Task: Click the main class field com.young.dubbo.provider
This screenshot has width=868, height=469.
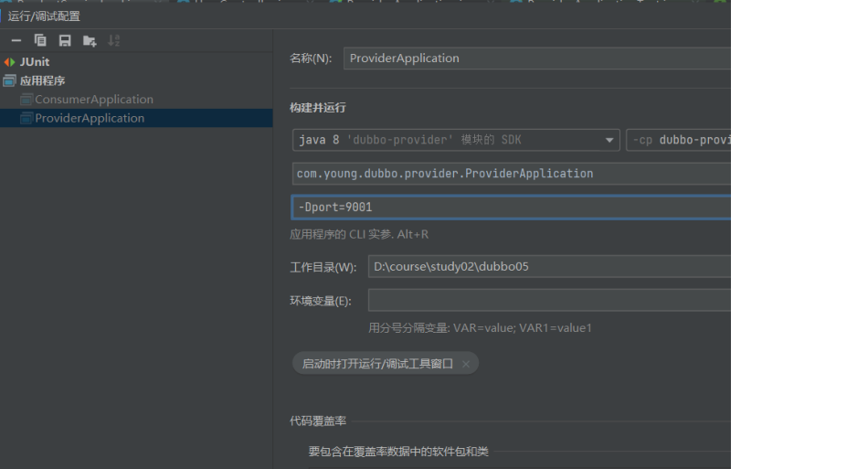Action: click(x=512, y=174)
